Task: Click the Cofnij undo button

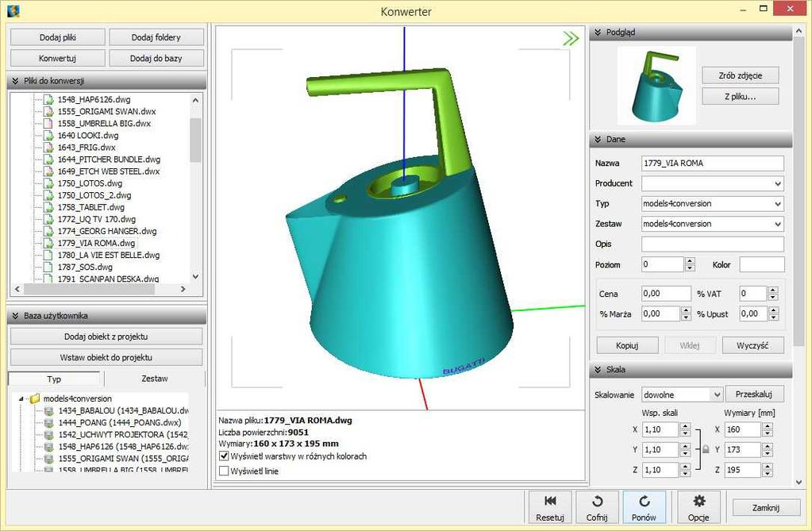Action: pyautogui.click(x=597, y=507)
